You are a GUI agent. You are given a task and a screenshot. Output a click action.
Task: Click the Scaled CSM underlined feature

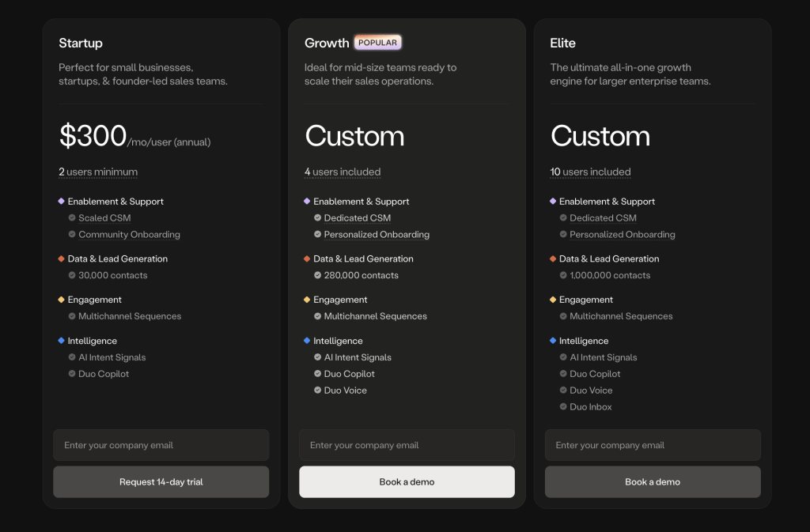(x=104, y=218)
